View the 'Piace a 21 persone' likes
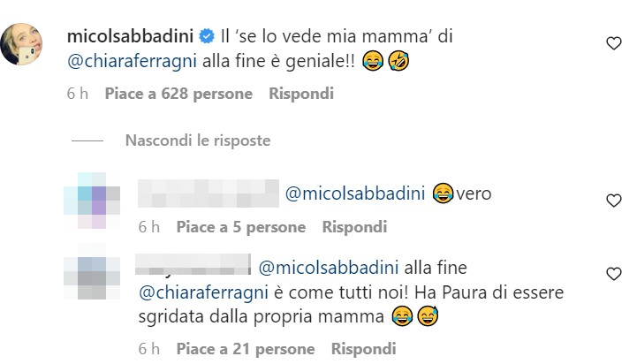Viewport: 637px width, 364px height. point(247,347)
